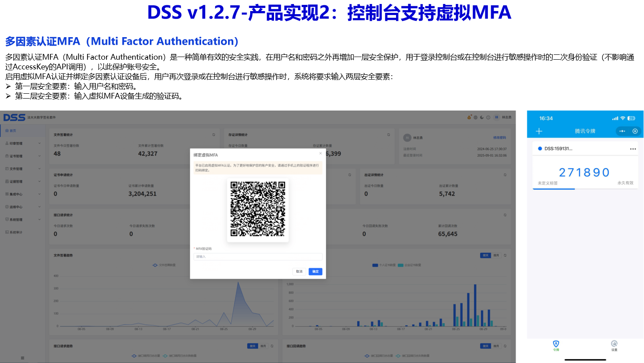The height and width of the screenshot is (363, 644).
Task: Refresh the 出证详情统计 card
Action: tap(505, 175)
